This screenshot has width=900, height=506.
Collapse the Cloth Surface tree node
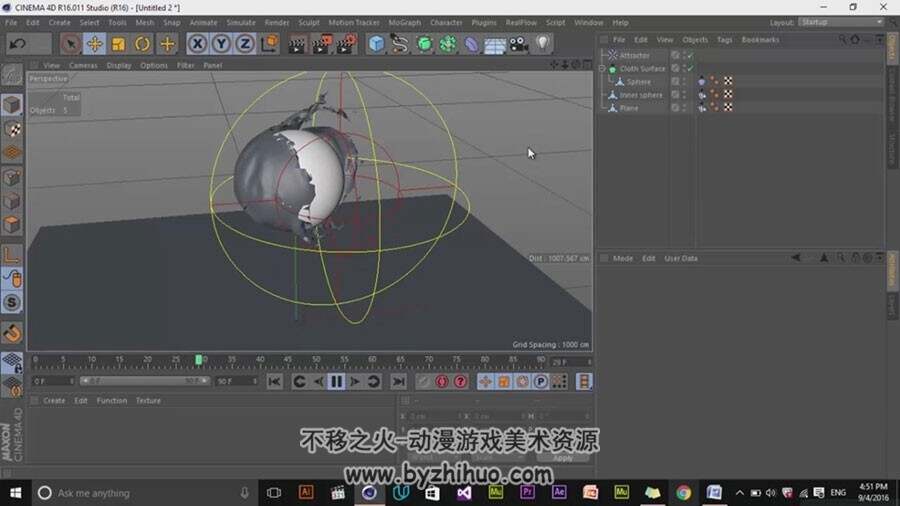[603, 68]
